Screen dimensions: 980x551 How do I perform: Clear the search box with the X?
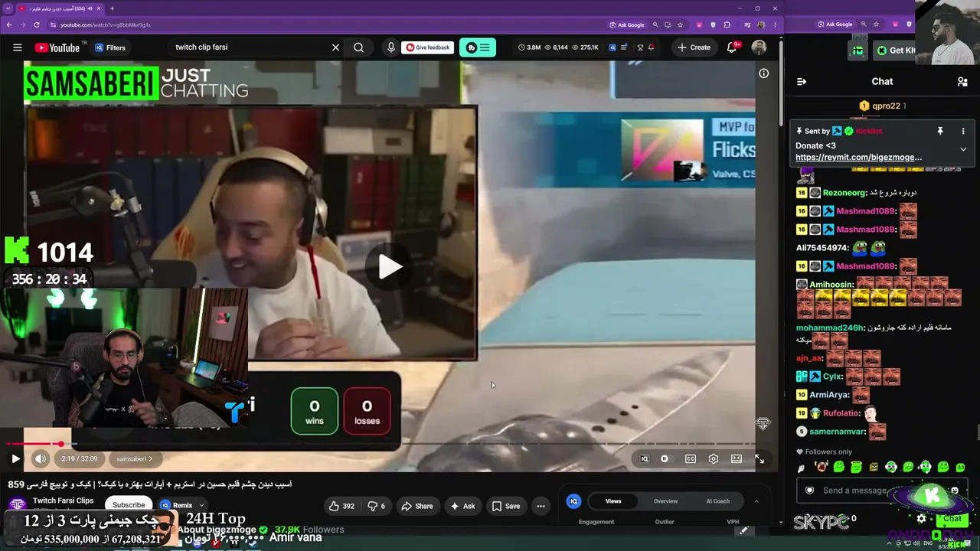coord(335,47)
